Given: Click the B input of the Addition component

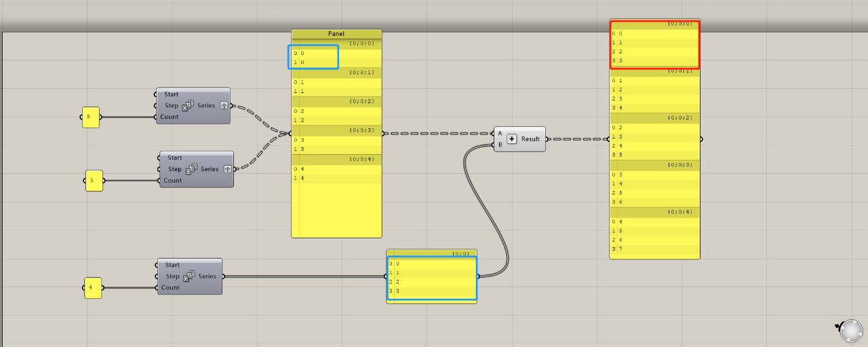Looking at the screenshot, I should (x=500, y=144).
